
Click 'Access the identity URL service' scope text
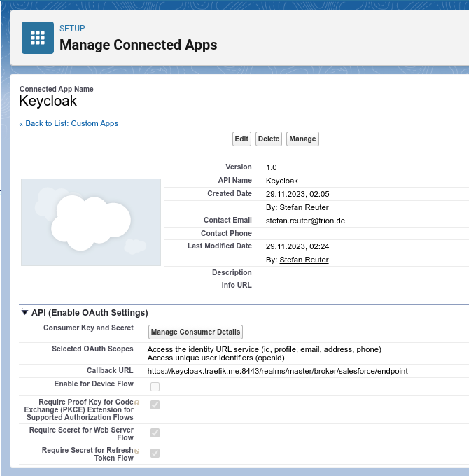(265, 349)
